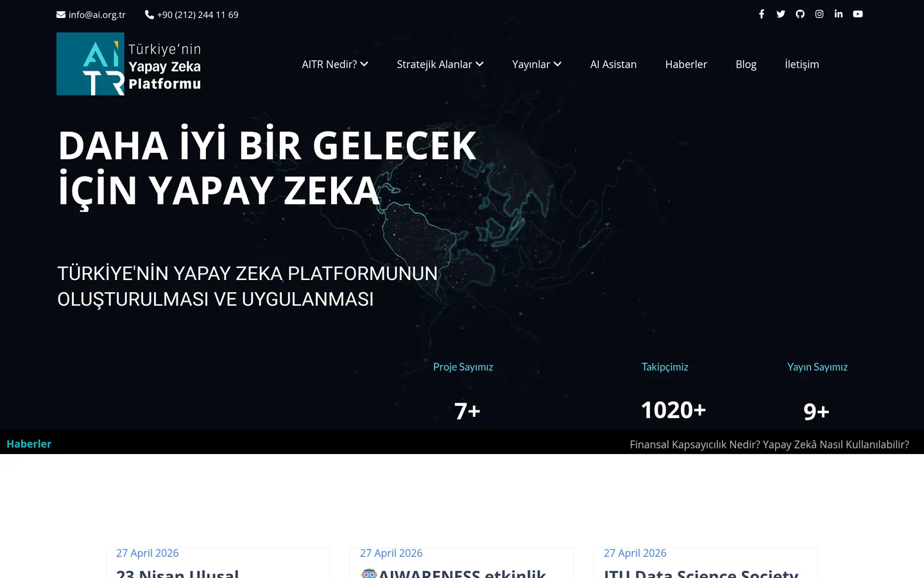This screenshot has width=924, height=578.
Task: Open the ITU Data Science Society card
Action: pos(701,573)
